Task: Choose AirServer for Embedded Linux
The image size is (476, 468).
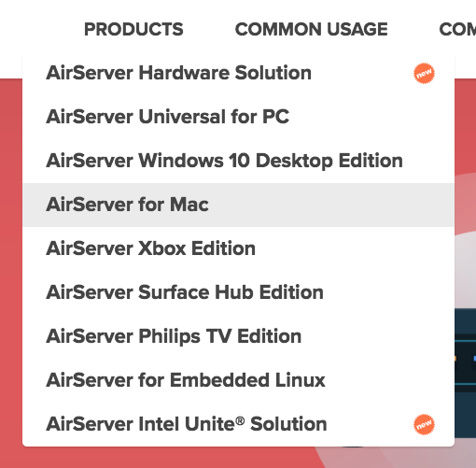Action: (x=239, y=380)
